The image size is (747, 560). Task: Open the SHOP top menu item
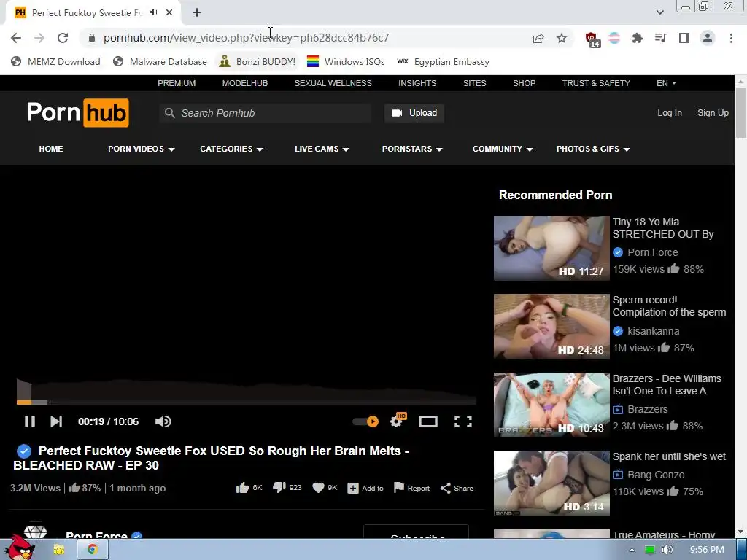pos(524,83)
